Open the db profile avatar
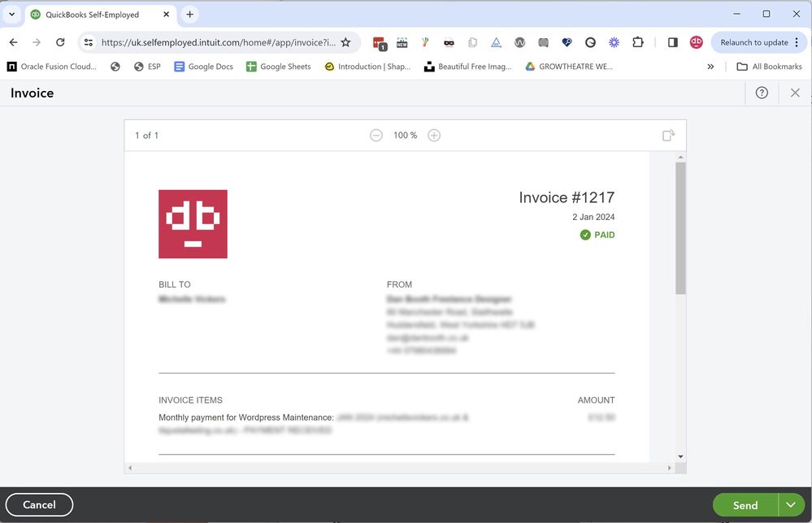This screenshot has width=812, height=523. click(696, 41)
